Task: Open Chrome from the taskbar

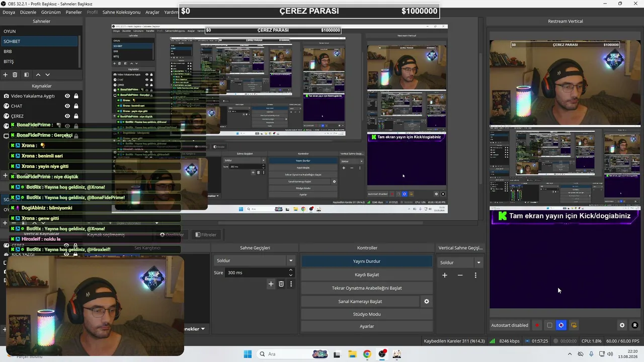Action: click(367, 354)
